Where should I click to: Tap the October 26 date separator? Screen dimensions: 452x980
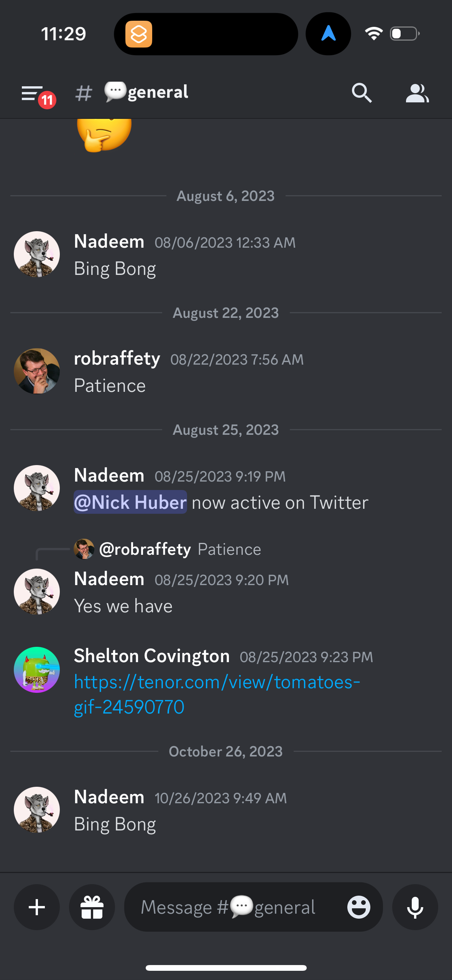point(225,751)
